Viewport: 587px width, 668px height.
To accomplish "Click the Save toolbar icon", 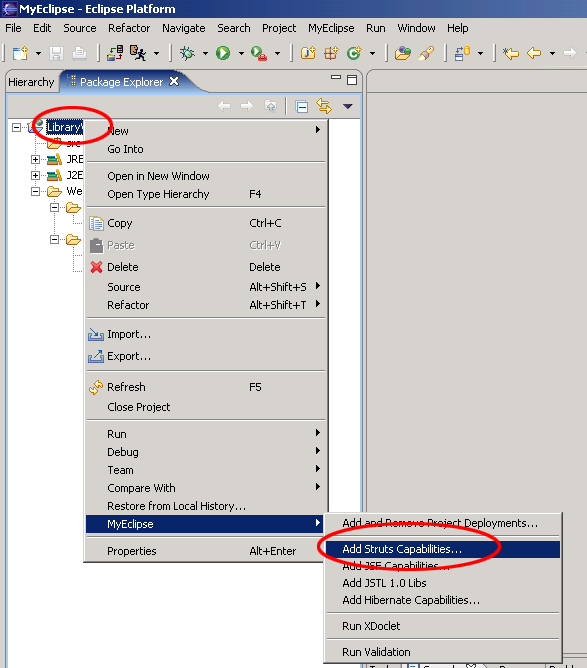I will [x=57, y=53].
